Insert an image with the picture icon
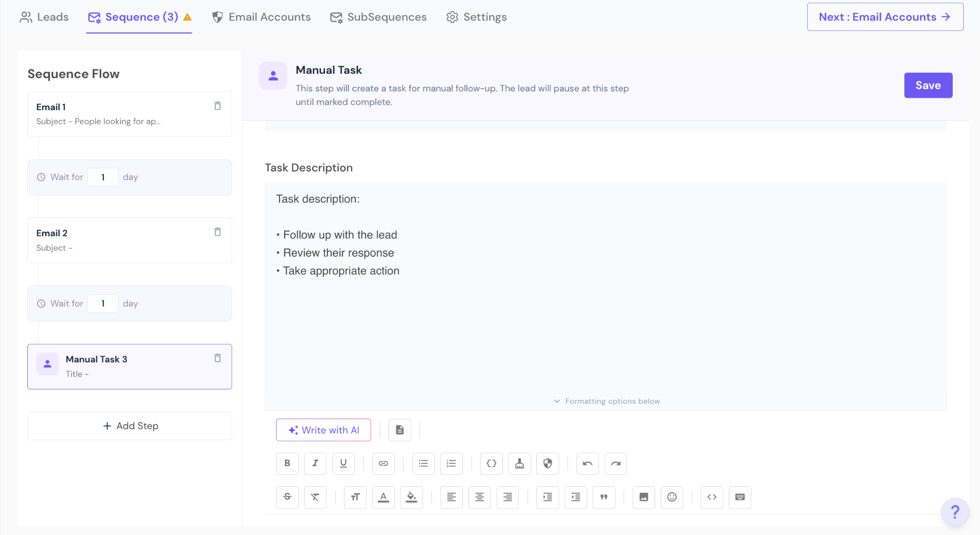The image size is (980, 535). (644, 497)
